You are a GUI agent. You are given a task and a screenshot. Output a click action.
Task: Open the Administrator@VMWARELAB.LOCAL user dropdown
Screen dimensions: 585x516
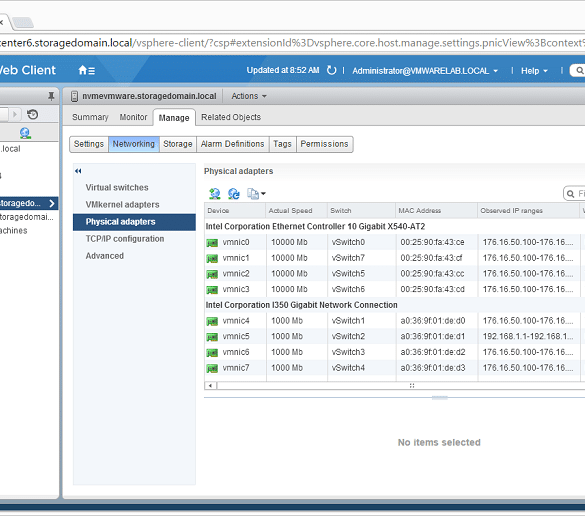coord(425,71)
